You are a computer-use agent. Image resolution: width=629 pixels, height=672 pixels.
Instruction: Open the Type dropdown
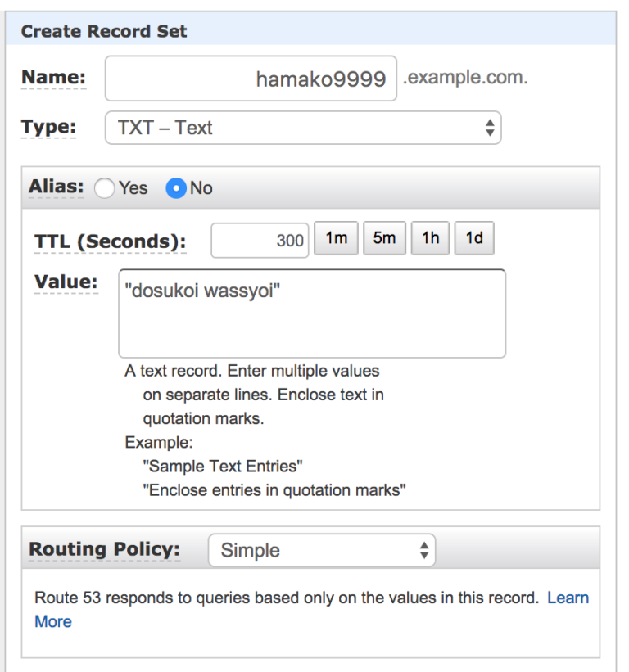point(302,128)
